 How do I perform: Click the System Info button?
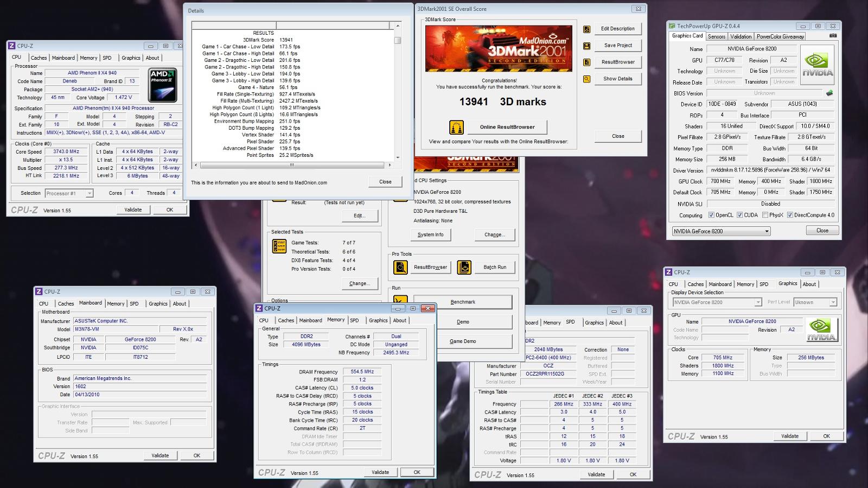pyautogui.click(x=430, y=235)
